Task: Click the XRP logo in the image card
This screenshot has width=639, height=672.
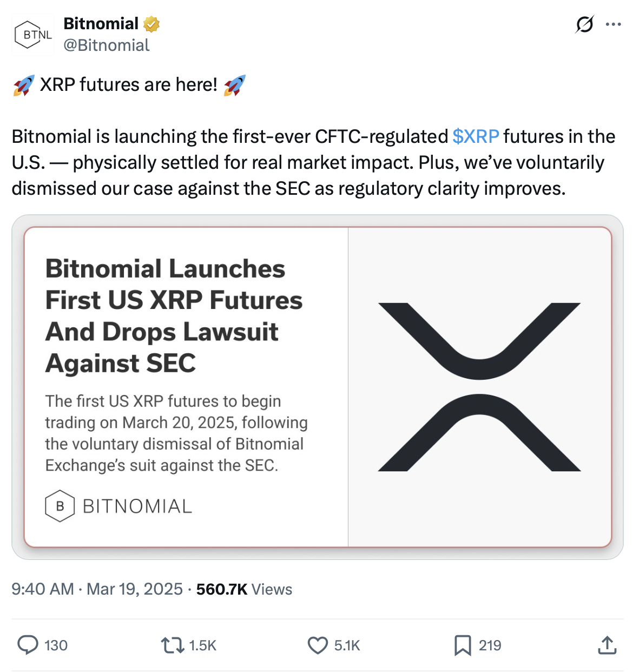Action: tap(480, 387)
